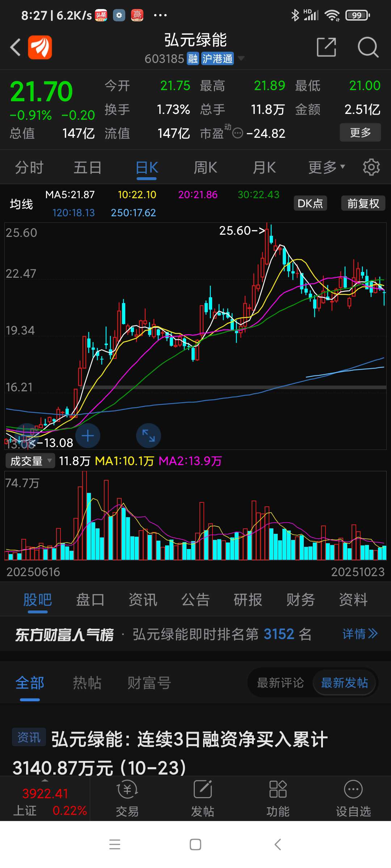Viewport: 391px width, 868px height.
Task: Expand the Shanghai index bar arrow
Action: (x=45, y=780)
